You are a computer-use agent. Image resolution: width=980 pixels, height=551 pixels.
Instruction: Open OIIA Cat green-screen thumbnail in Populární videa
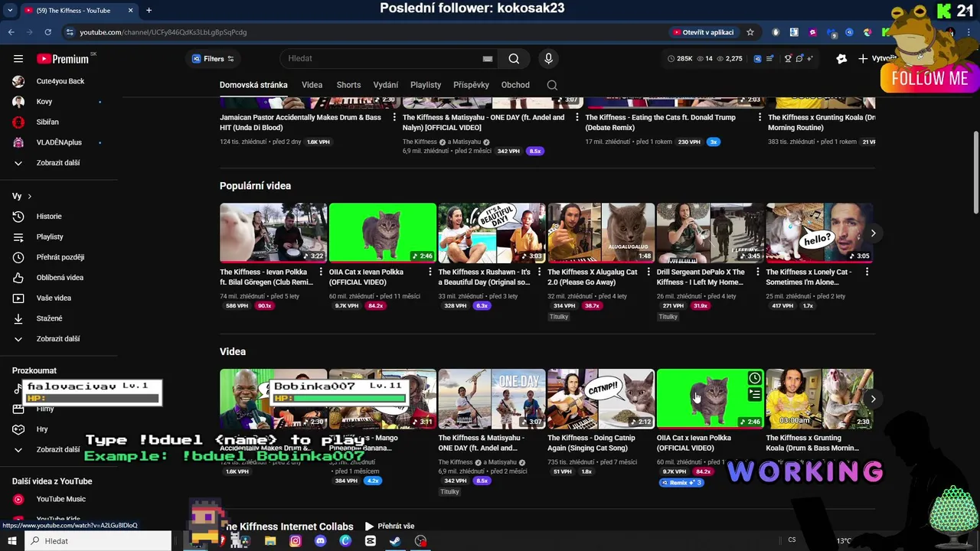click(x=383, y=233)
